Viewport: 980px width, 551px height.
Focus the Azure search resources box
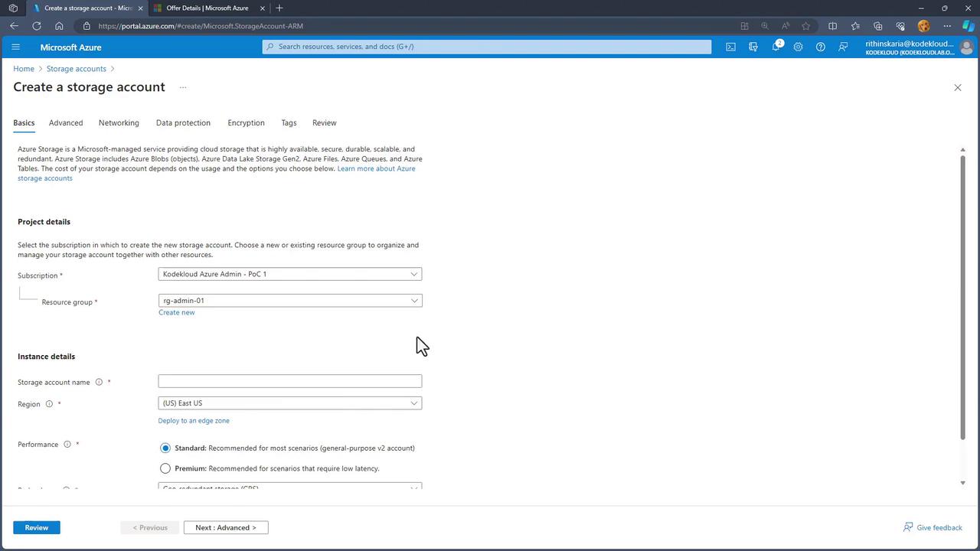[x=487, y=47]
